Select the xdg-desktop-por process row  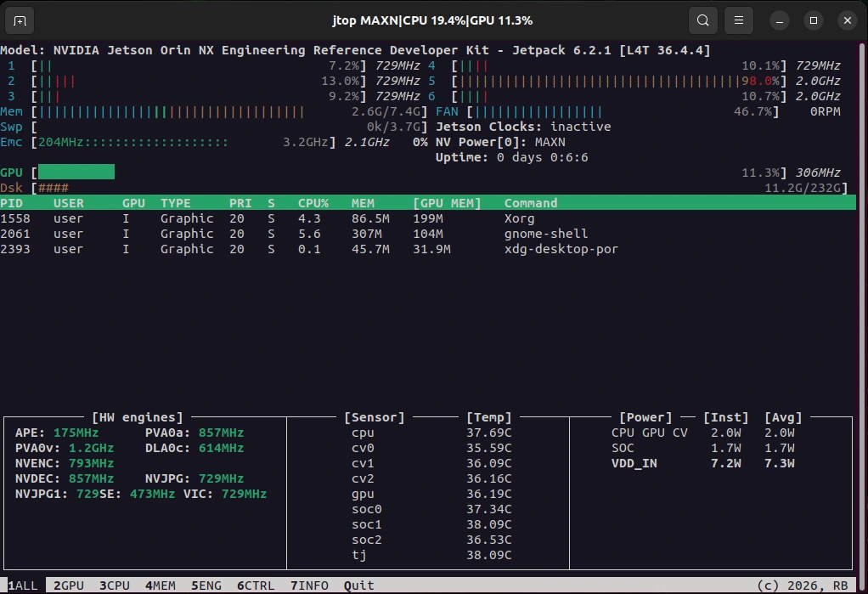click(428, 249)
